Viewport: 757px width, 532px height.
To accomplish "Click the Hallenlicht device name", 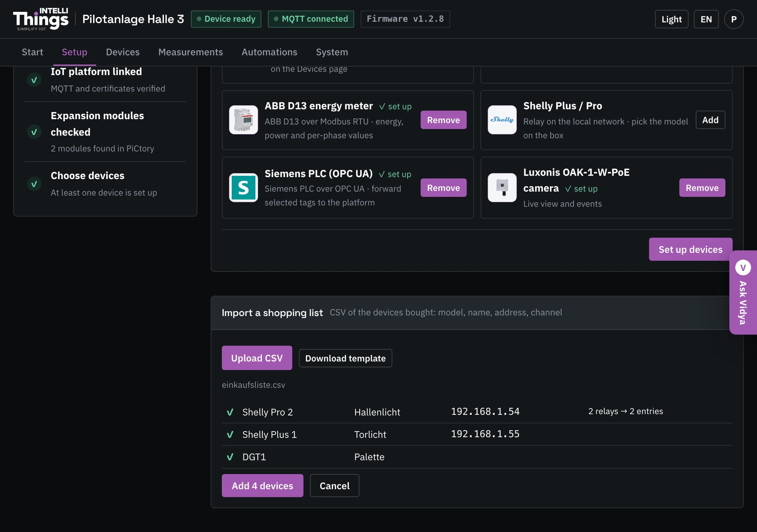I will (377, 412).
